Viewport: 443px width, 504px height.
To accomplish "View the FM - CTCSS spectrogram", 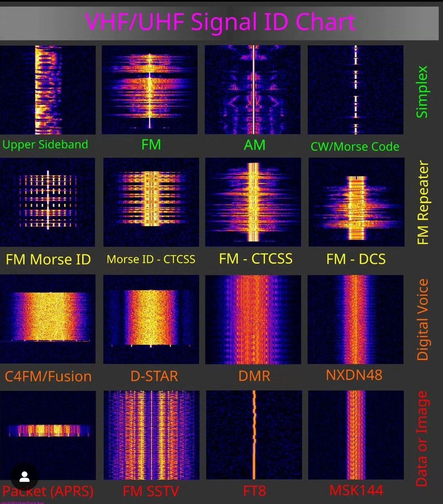I will pyautogui.click(x=252, y=202).
